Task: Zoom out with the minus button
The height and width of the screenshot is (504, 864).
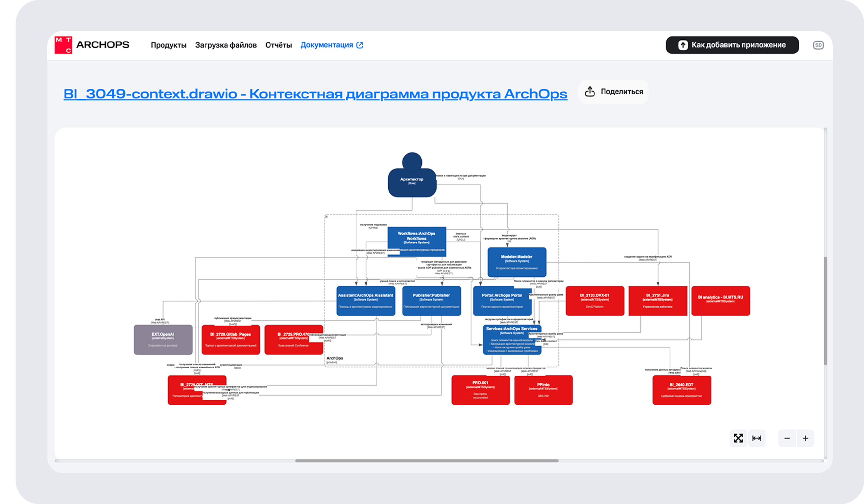Action: [x=787, y=438]
